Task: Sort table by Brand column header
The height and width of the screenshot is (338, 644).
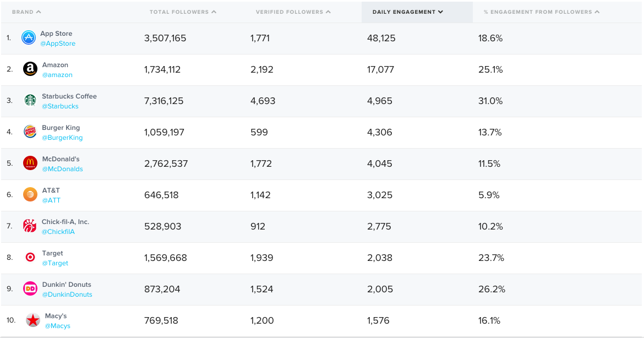Action: coord(26,12)
